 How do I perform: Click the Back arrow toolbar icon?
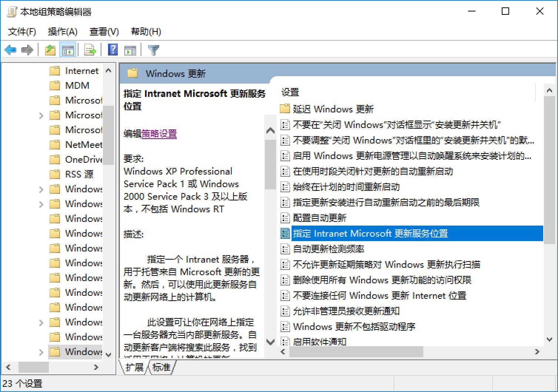point(10,50)
